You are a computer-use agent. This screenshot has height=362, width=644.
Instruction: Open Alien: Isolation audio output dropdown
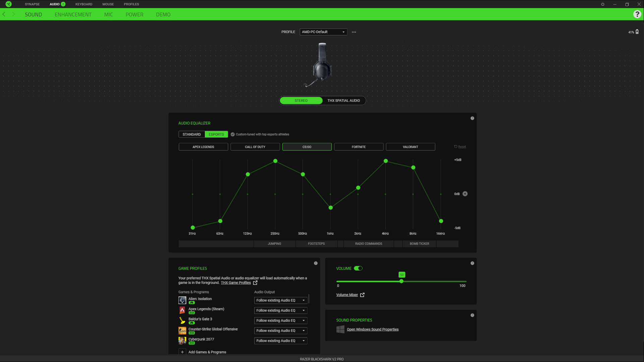coord(281,300)
